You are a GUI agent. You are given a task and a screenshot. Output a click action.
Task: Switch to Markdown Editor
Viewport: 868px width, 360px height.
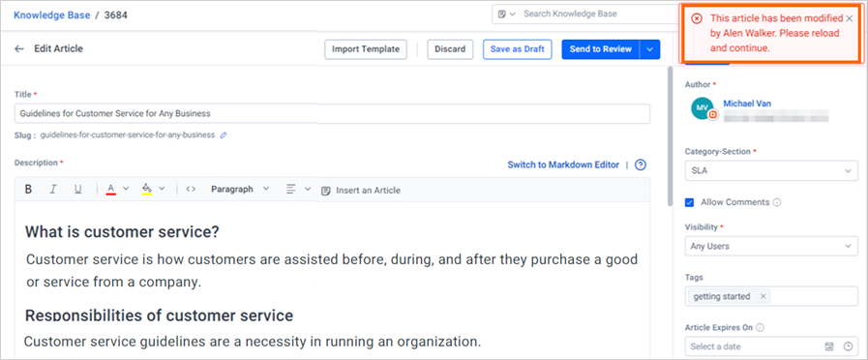coord(563,165)
